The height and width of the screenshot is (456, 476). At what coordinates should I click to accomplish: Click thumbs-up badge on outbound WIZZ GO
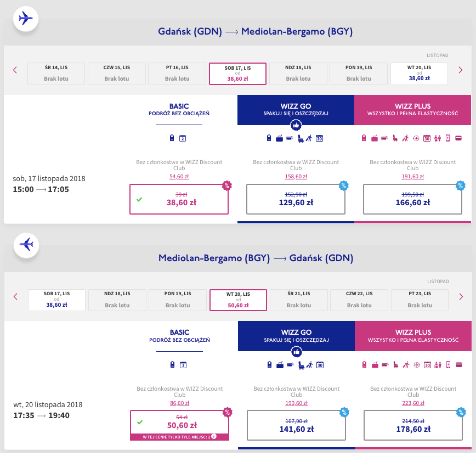click(x=296, y=126)
